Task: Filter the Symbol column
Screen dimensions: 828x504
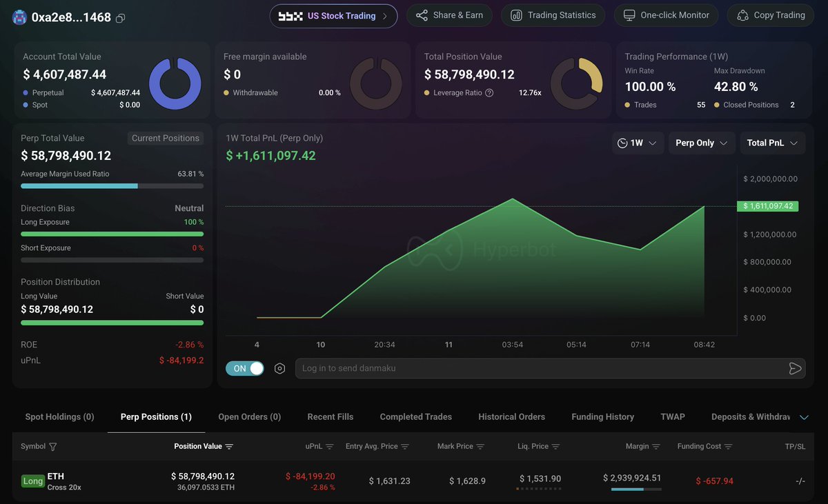Action: [53, 447]
